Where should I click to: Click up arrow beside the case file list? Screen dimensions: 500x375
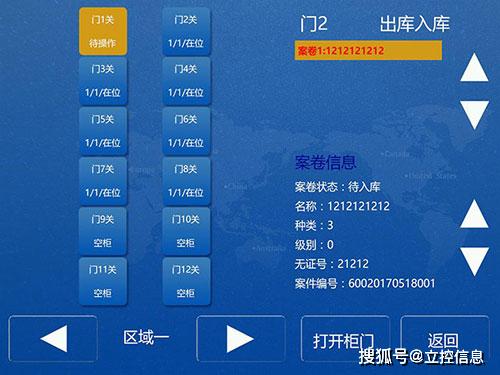(474, 67)
